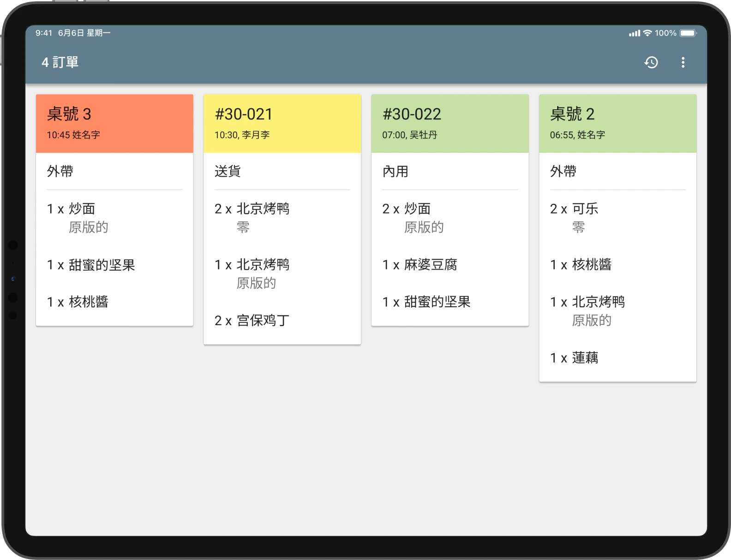Viewport: 731px width, 560px height.
Task: Tap 零 modifier in #30-021 card
Action: 243,227
